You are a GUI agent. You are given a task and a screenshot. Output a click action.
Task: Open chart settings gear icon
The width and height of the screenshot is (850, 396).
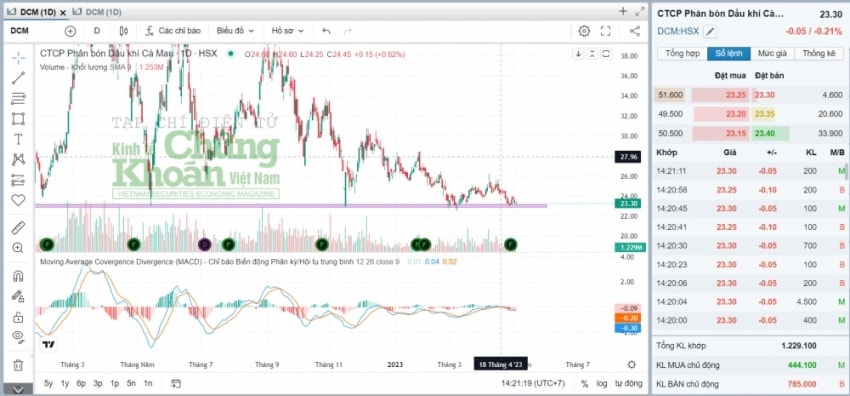point(584,31)
